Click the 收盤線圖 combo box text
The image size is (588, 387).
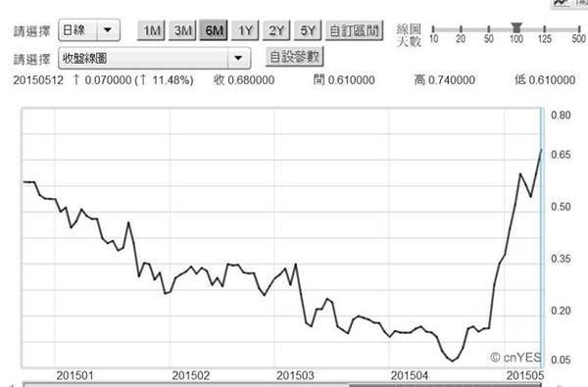(85, 58)
